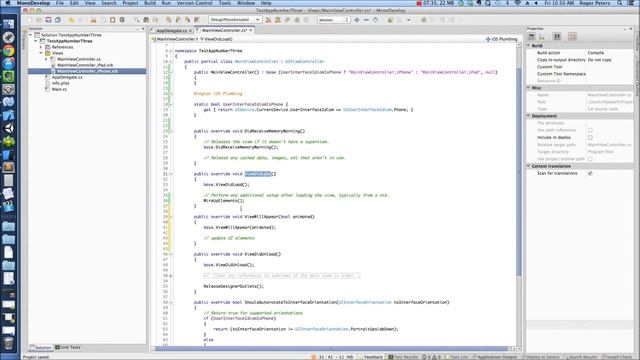Collapse the Deployment section in Properties
This screenshot has height=360, width=640.
[529, 116]
